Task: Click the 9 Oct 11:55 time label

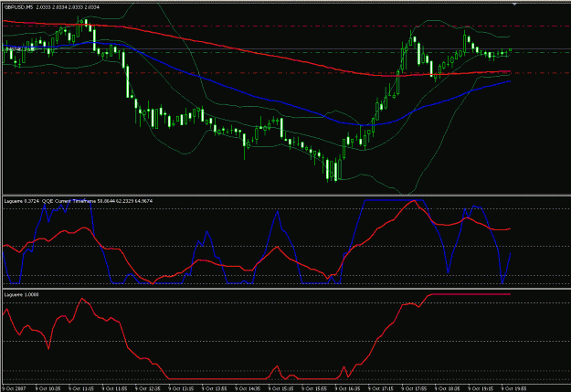Action: click(114, 388)
